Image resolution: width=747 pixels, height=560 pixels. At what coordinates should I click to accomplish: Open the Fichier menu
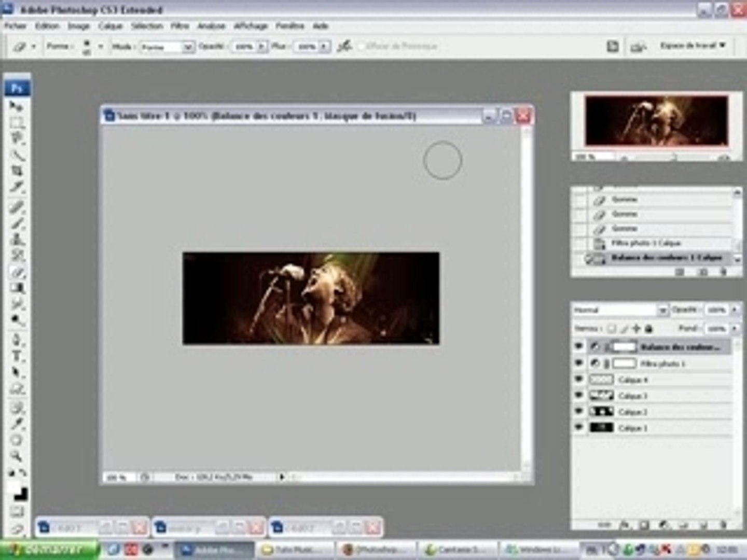16,25
